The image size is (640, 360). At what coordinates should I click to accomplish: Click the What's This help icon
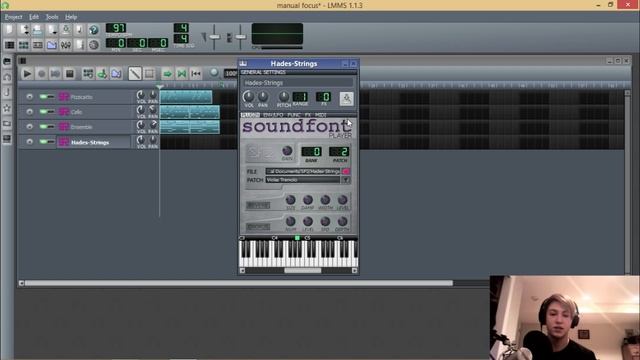tap(93, 29)
